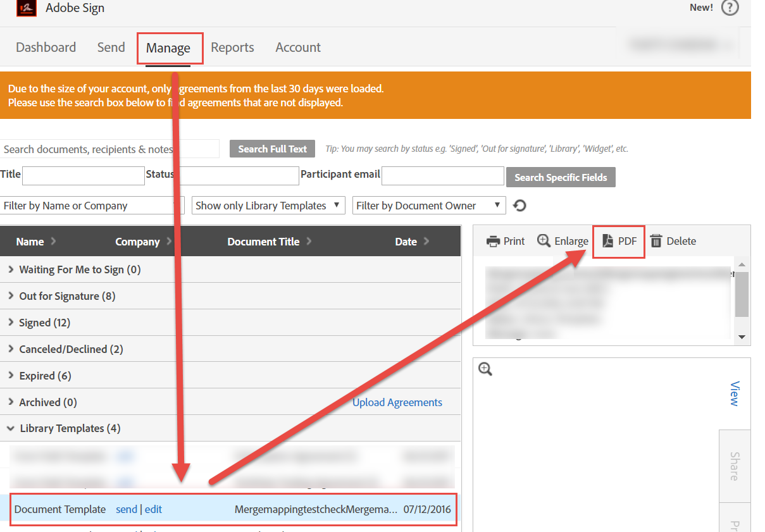Screen dimensions: 765x532
Task: Click the 07/12/2016 date cell
Action: (x=427, y=509)
